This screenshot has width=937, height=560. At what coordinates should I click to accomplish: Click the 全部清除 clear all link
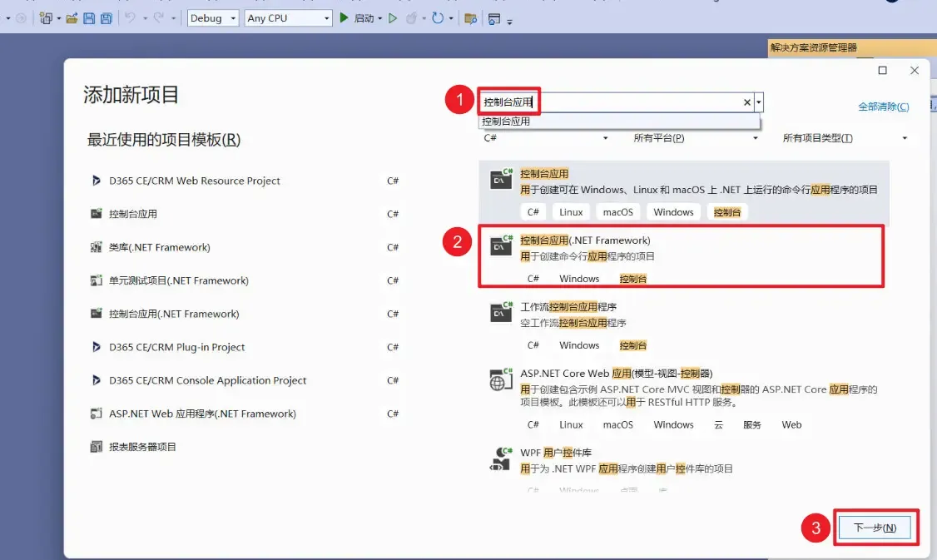[883, 107]
